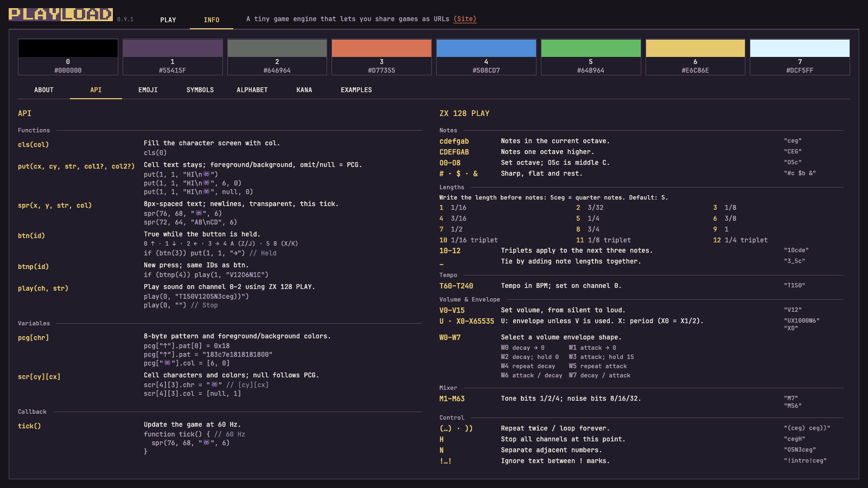Screen dimensions: 868x488
Task: Click the spr(x, y, str, col) entry
Action: (x=55, y=206)
